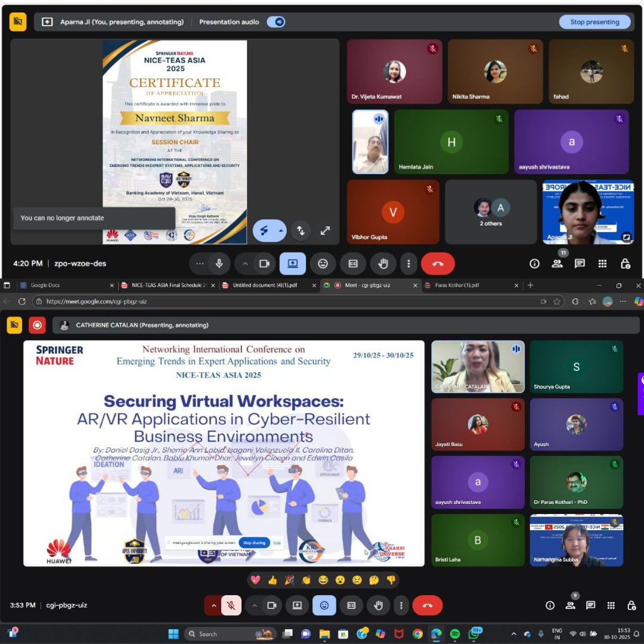The width and height of the screenshot is (644, 644).
Task: Show the people panel with the 11 badge
Action: click(557, 264)
